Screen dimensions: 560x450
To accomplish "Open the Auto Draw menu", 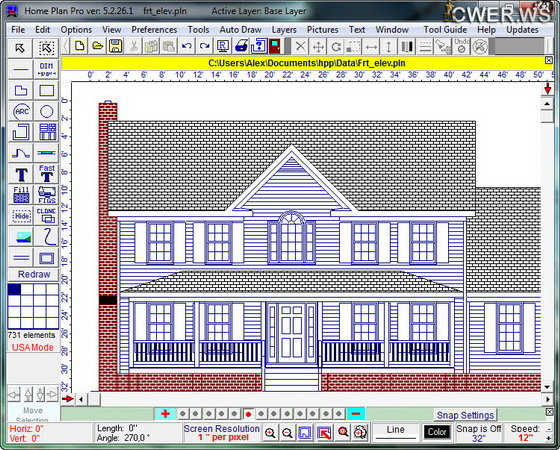I will tap(240, 30).
